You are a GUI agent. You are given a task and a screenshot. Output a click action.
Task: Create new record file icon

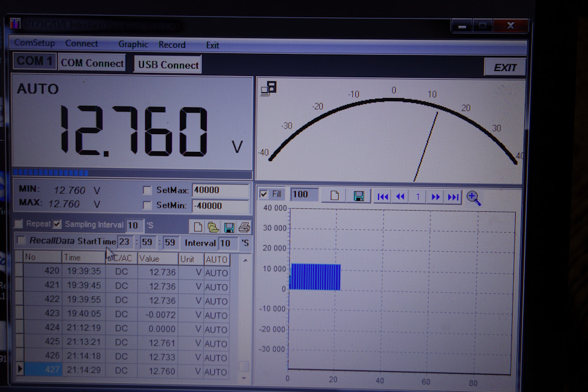pos(198,227)
